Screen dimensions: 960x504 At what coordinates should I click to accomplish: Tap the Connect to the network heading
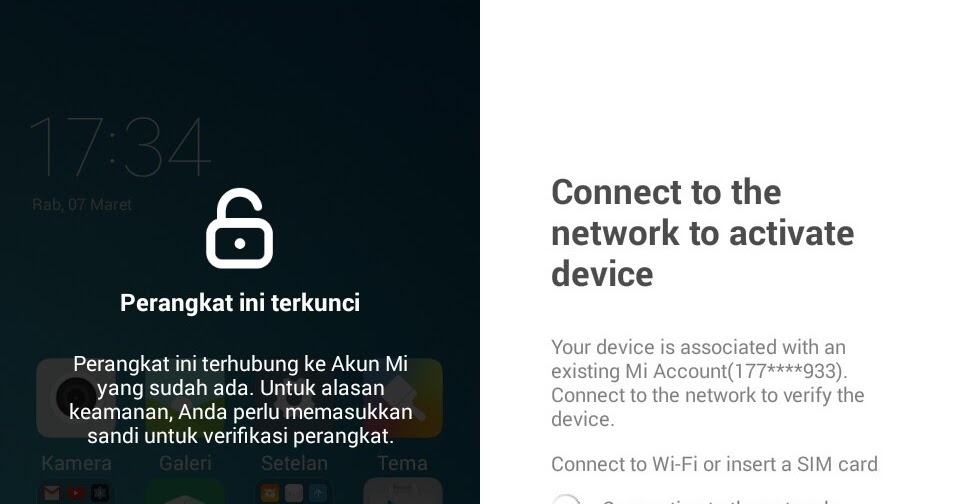click(x=702, y=233)
